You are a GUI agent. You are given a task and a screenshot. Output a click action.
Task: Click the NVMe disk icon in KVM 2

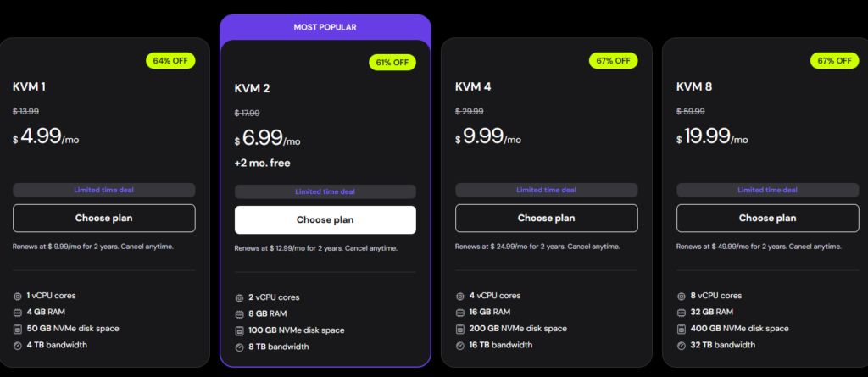[x=240, y=330]
